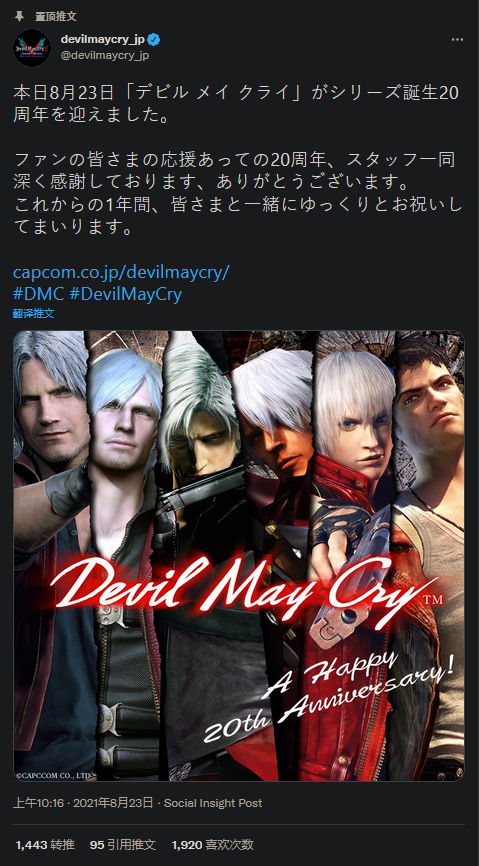Click the 上午10:16 · 2021年8月23日 timestamp

click(x=83, y=803)
